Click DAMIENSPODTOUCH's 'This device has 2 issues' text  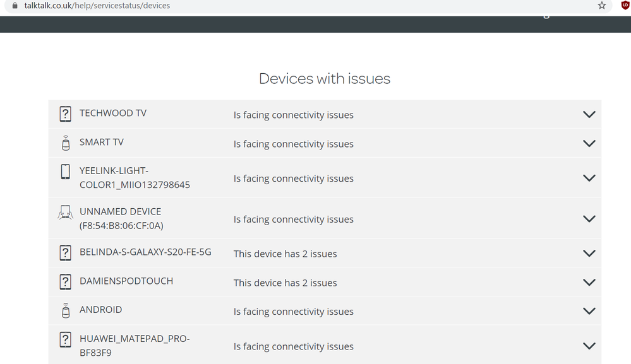(x=285, y=283)
